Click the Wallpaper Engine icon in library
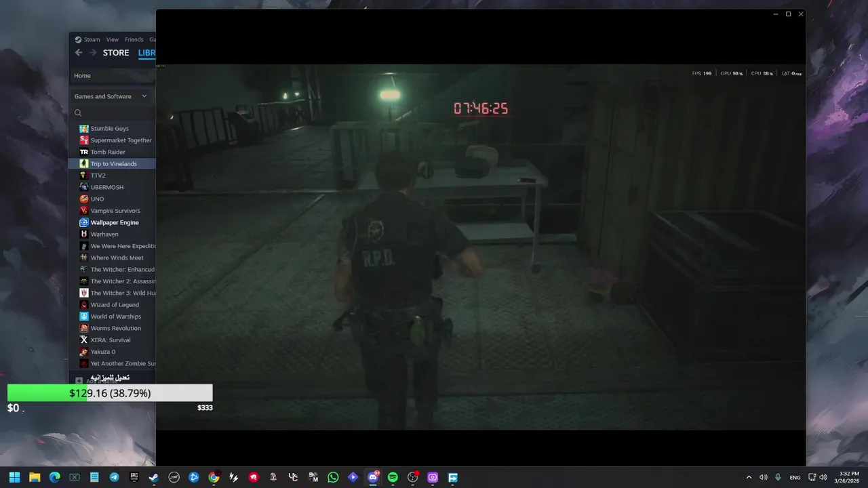 pos(84,222)
